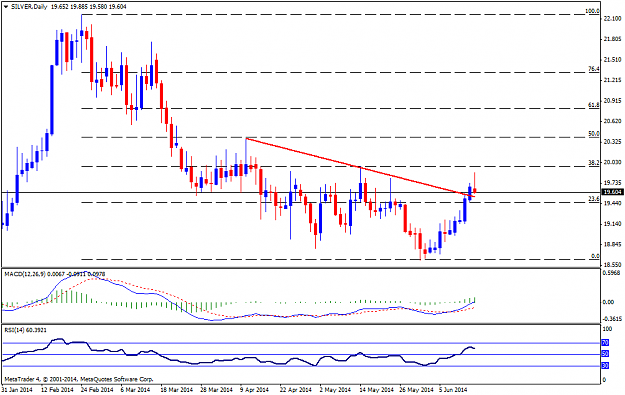Click the 22 Apr 2014 date label

296,389
